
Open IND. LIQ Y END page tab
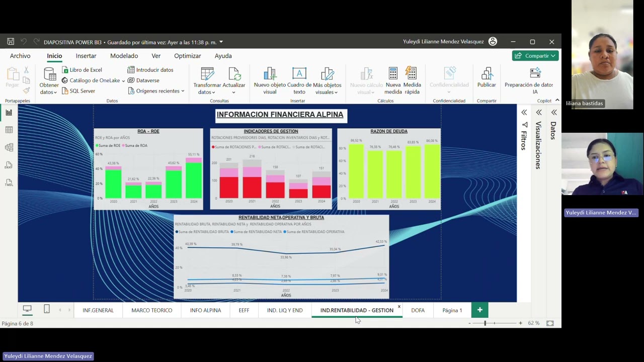(285, 310)
